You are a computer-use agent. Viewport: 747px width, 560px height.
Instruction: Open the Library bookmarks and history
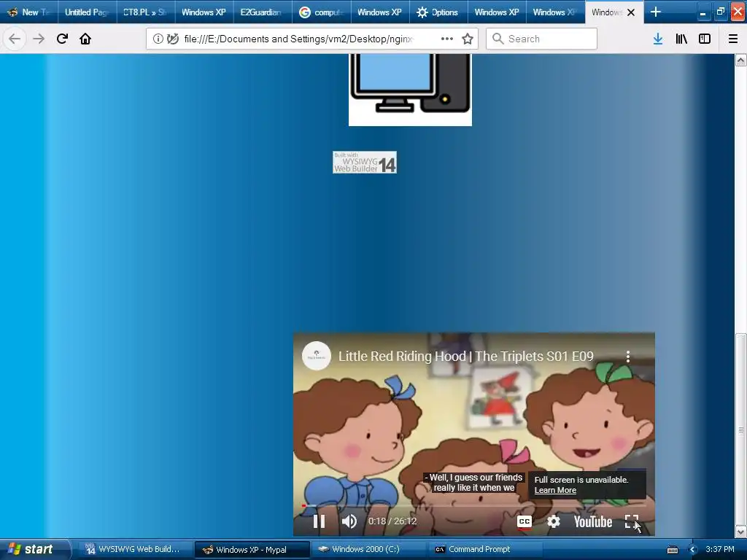click(x=681, y=39)
